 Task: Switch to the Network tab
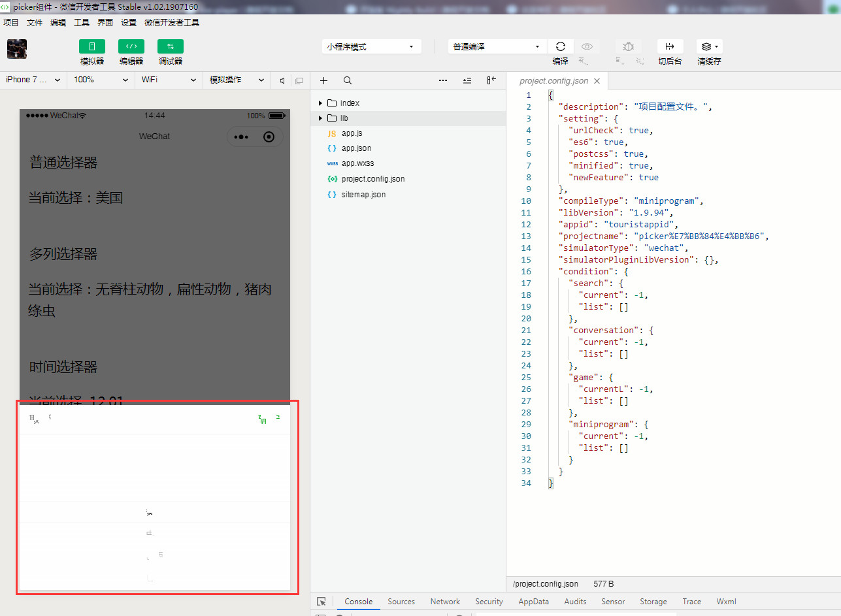pyautogui.click(x=445, y=602)
